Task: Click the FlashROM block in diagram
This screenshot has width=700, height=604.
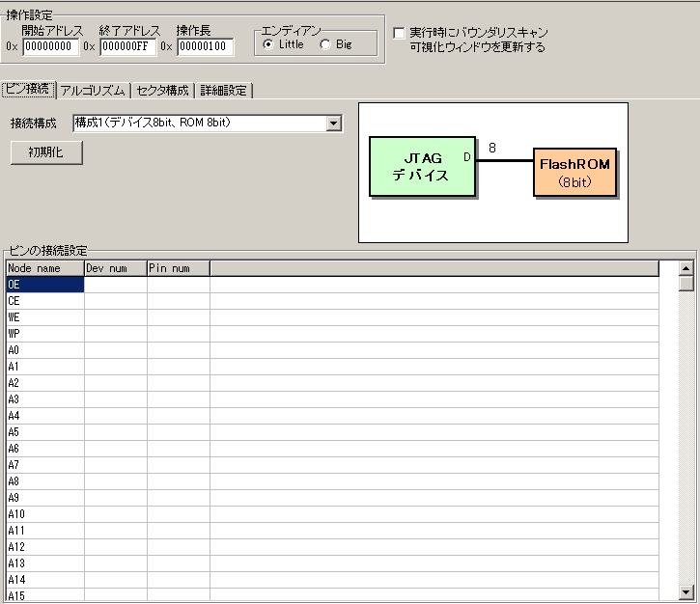Action: click(x=574, y=172)
